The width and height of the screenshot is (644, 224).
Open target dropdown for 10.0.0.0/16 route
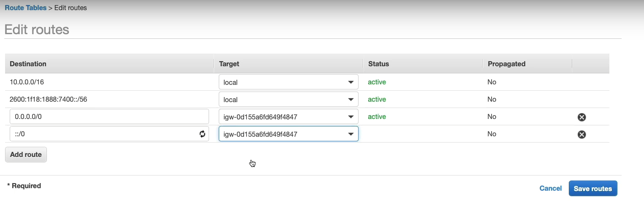pyautogui.click(x=288, y=82)
